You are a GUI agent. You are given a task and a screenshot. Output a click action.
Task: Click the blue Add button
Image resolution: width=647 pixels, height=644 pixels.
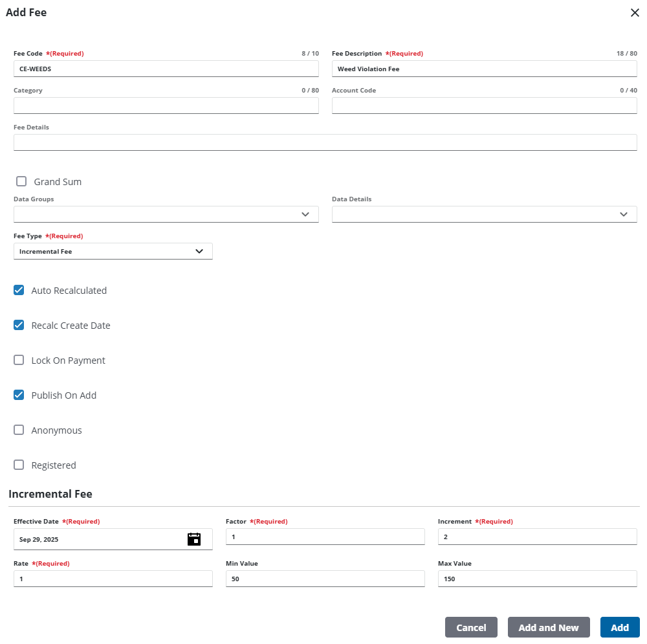(x=619, y=628)
